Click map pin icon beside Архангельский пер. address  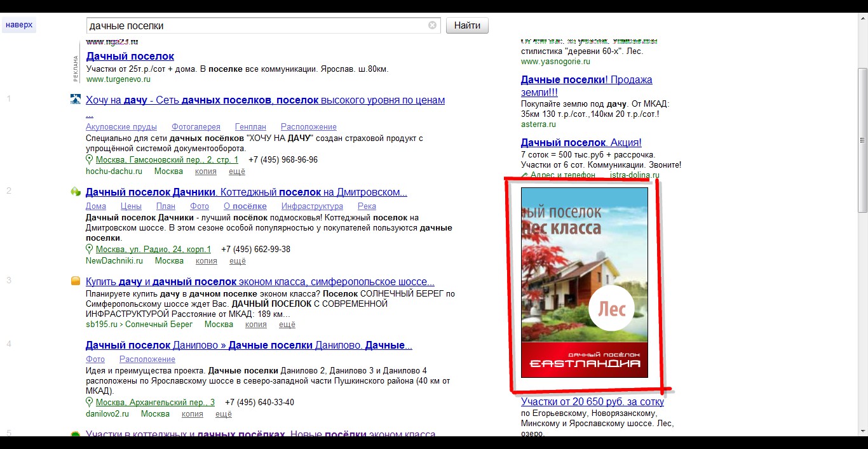click(90, 403)
